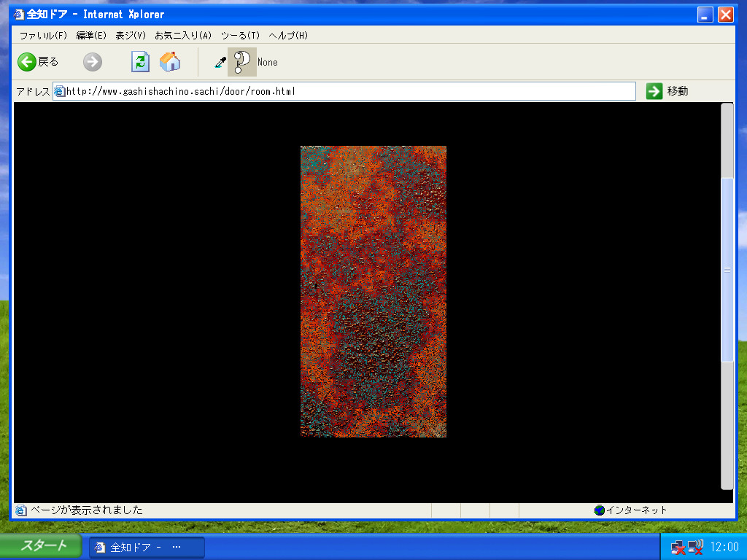Screen dimensions: 747x560
Task: Click the home icon on the toolbar
Action: tap(170, 62)
